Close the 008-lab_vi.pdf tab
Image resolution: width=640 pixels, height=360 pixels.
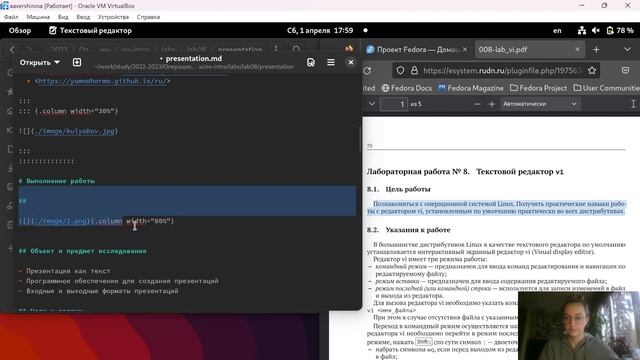pos(577,49)
